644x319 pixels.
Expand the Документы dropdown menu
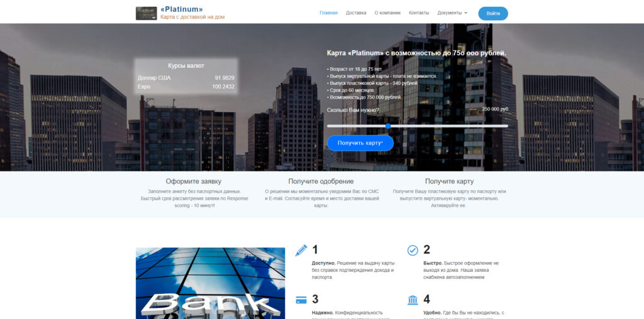click(x=452, y=13)
